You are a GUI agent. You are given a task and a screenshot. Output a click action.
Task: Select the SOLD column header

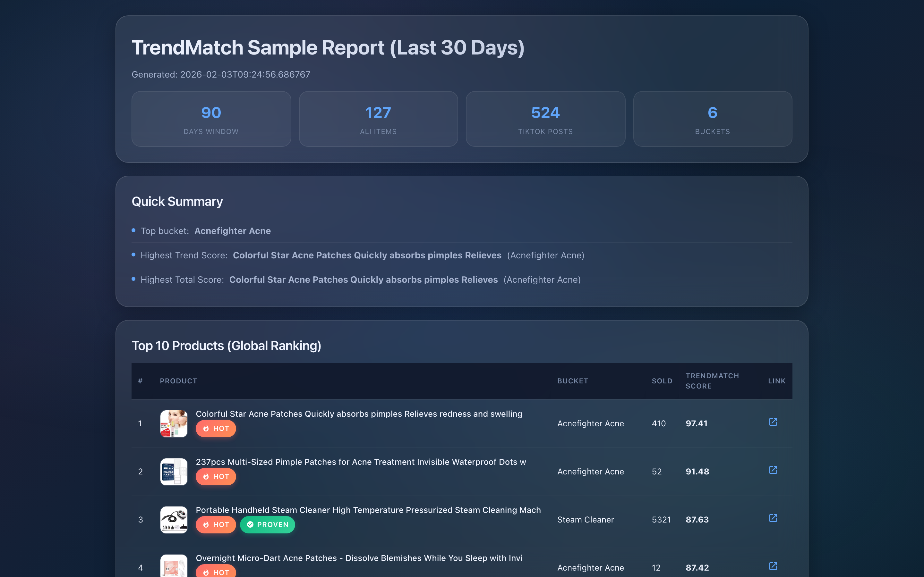click(662, 381)
